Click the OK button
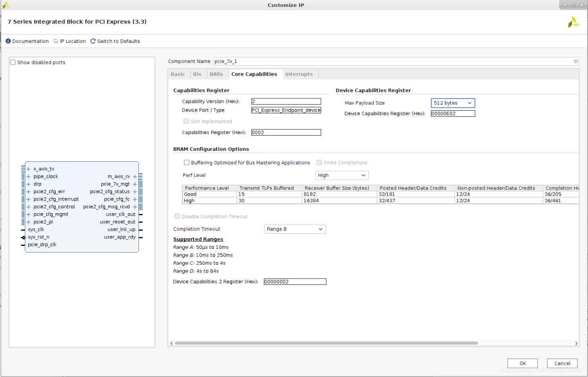Screen dimensions: 588x377 point(522,363)
